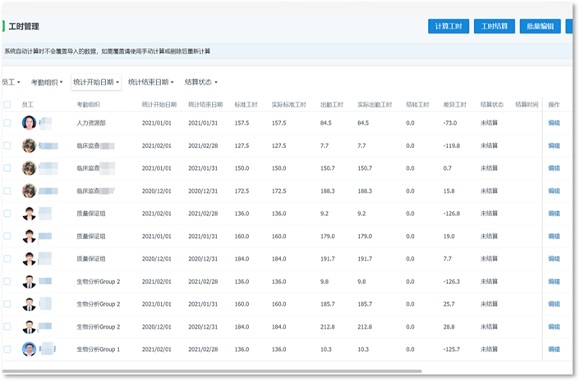Click 编辑 for Group 2 row with 212.8 hours

coord(554,327)
